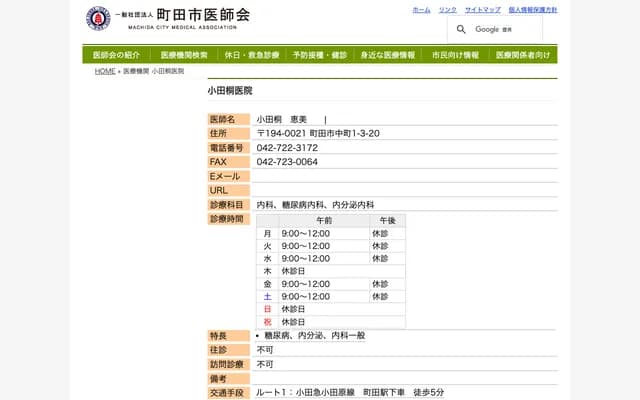Screen dimensions: 640x400
Task: Select 医療関係者向け navigation item
Action: point(523,55)
